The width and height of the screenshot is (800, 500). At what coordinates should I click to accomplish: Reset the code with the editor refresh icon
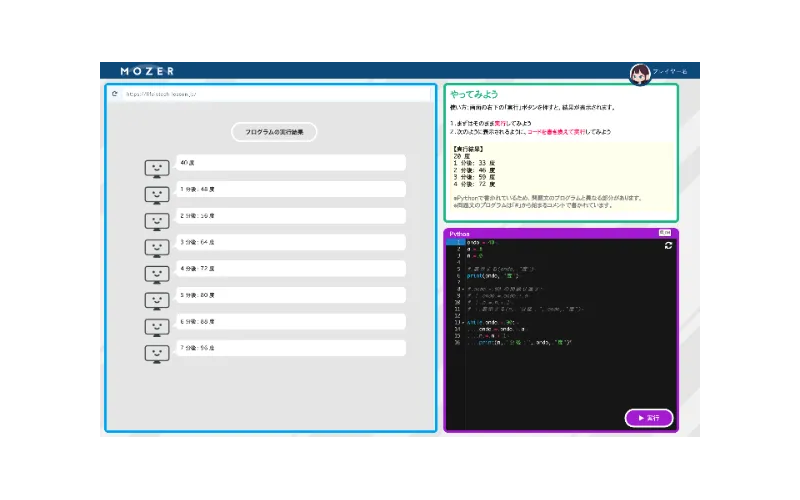[x=668, y=245]
